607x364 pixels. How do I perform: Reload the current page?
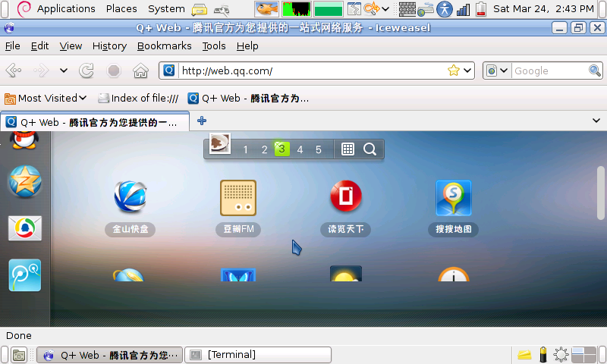click(x=86, y=71)
